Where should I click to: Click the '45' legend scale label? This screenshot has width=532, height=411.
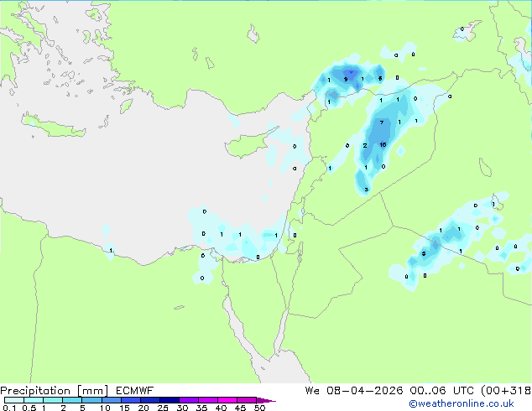(x=240, y=408)
